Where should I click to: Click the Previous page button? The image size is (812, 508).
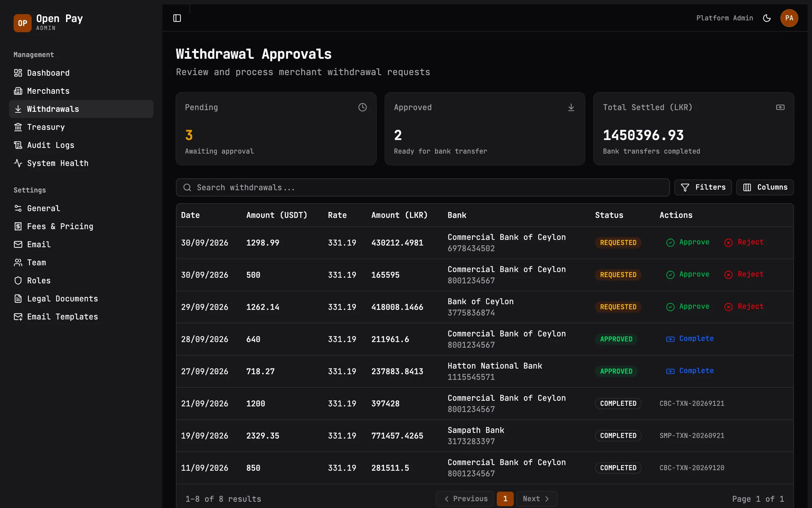pos(465,499)
